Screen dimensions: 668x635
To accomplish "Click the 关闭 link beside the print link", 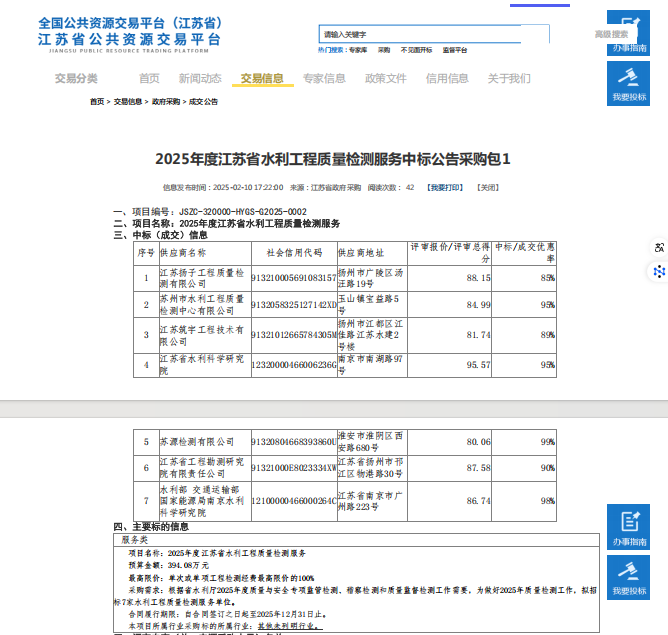I will [486, 187].
